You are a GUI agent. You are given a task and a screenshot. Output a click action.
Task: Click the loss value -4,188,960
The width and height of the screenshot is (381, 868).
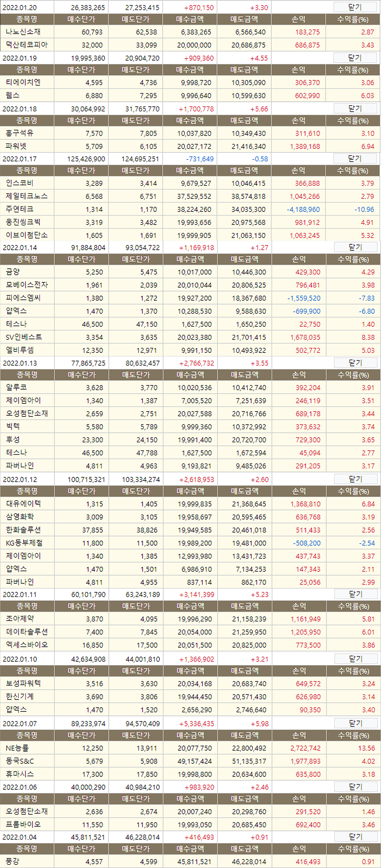pos(303,209)
